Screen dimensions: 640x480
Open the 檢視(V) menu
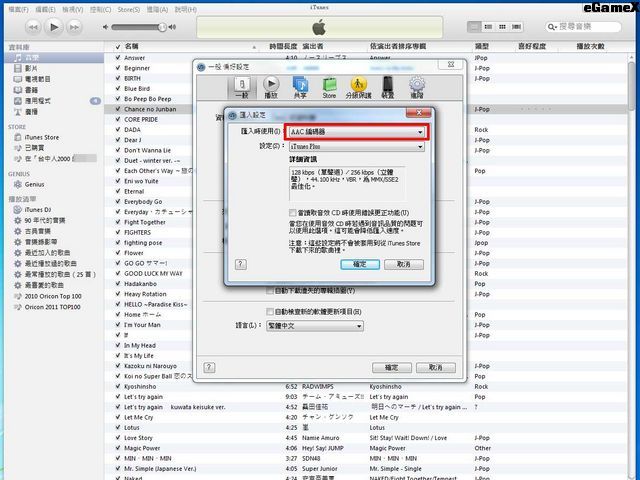(73, 9)
